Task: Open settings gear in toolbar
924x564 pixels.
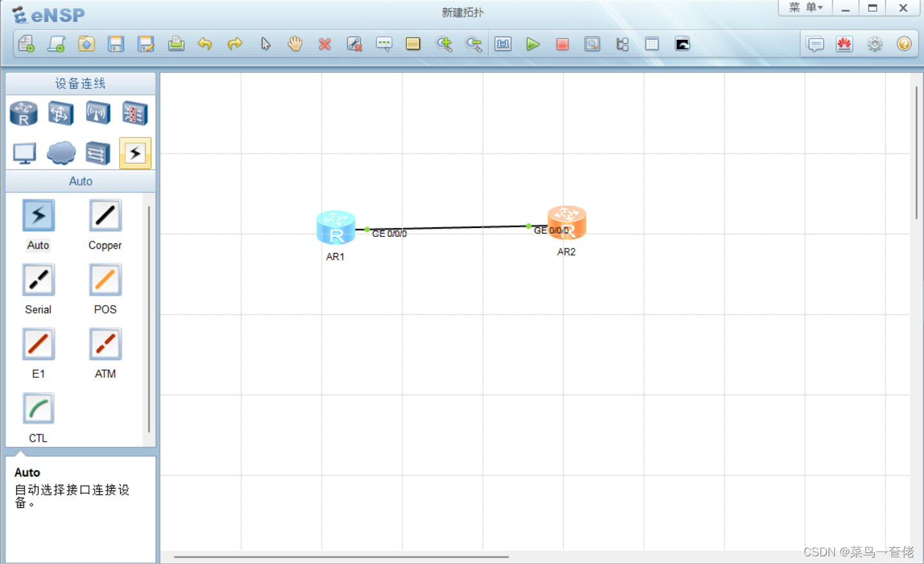Action: pos(874,44)
